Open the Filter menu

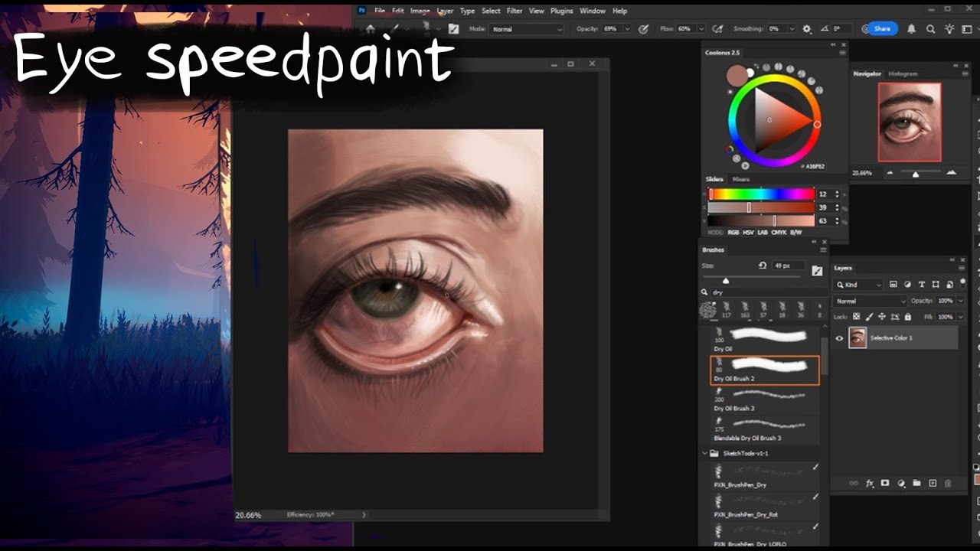(x=514, y=11)
